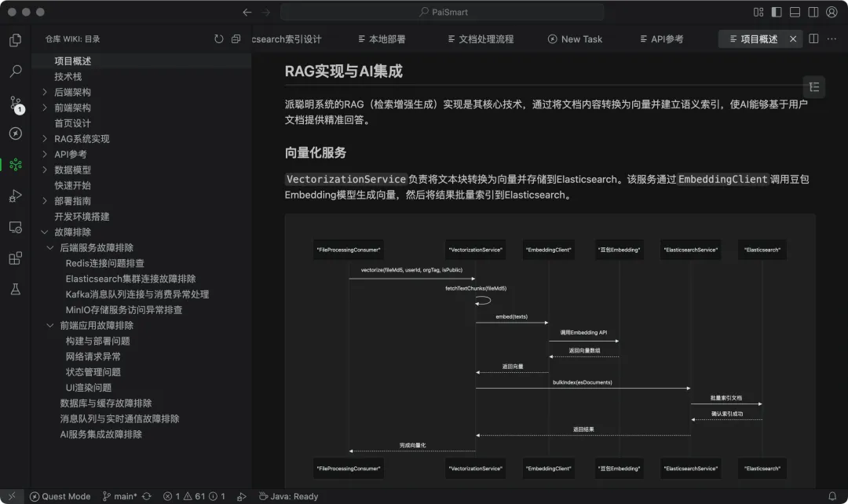Click the debug launch icon in status bar
Viewport: 848px width, 504px height.
click(x=242, y=496)
